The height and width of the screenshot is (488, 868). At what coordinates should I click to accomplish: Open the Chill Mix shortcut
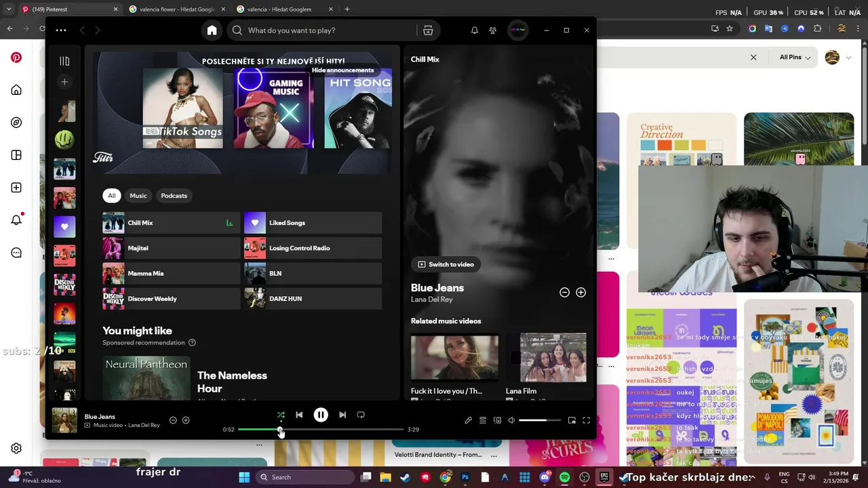pyautogui.click(x=171, y=223)
